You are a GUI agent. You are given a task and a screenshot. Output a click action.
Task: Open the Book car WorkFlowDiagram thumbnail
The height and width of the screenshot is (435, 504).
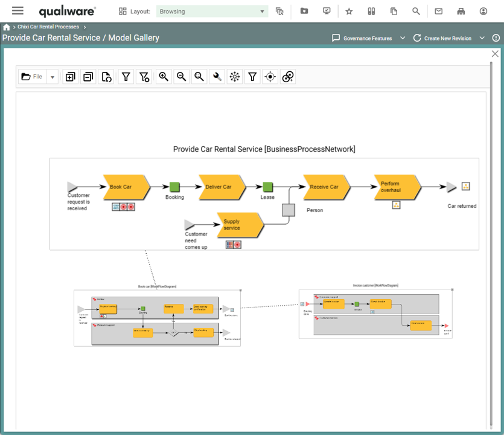click(157, 318)
